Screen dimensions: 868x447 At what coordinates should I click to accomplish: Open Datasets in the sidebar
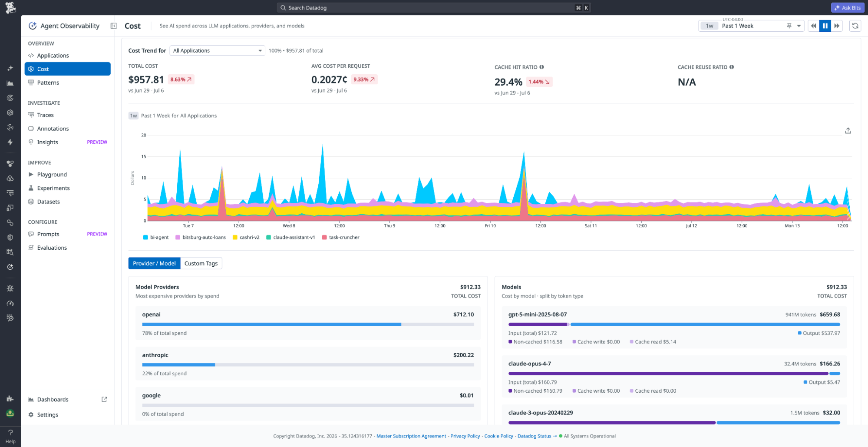68,202
